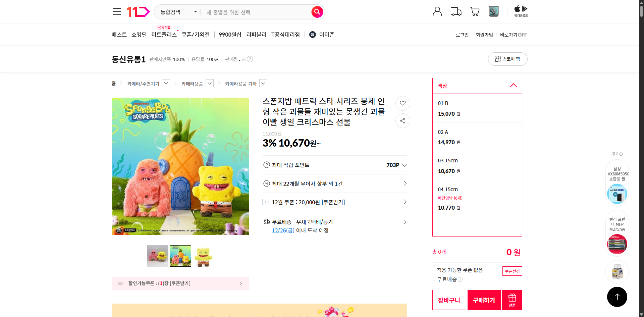Click the shopping cart icon
This screenshot has width=644, height=317.
click(474, 11)
